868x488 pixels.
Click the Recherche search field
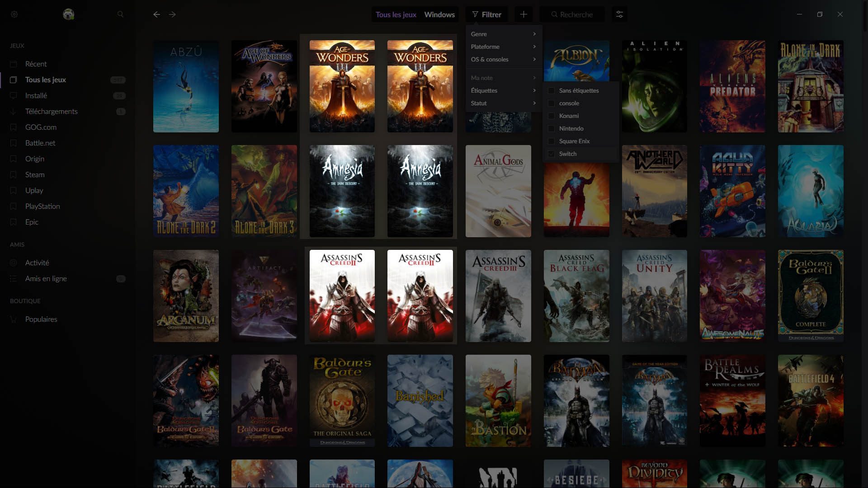(572, 14)
